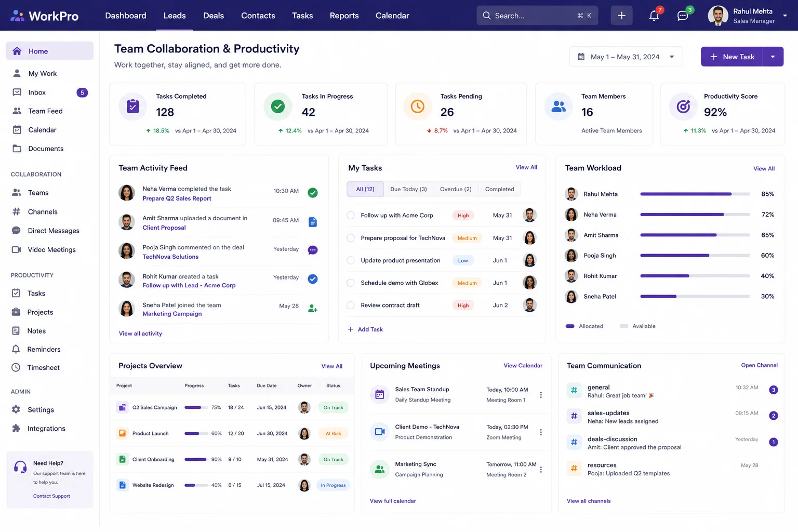Viewport: 798px width, 532px height.
Task: Open options menu for Sales Team Standup
Action: click(541, 395)
